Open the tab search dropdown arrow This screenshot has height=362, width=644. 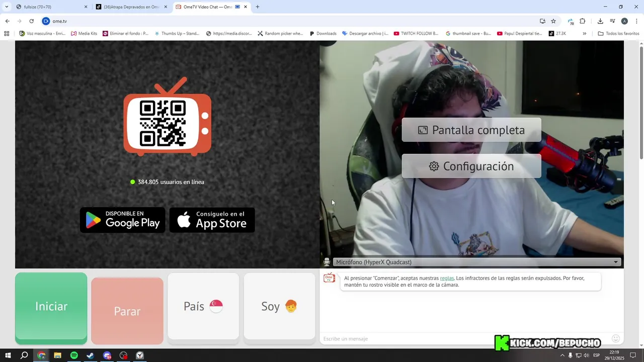7,7
